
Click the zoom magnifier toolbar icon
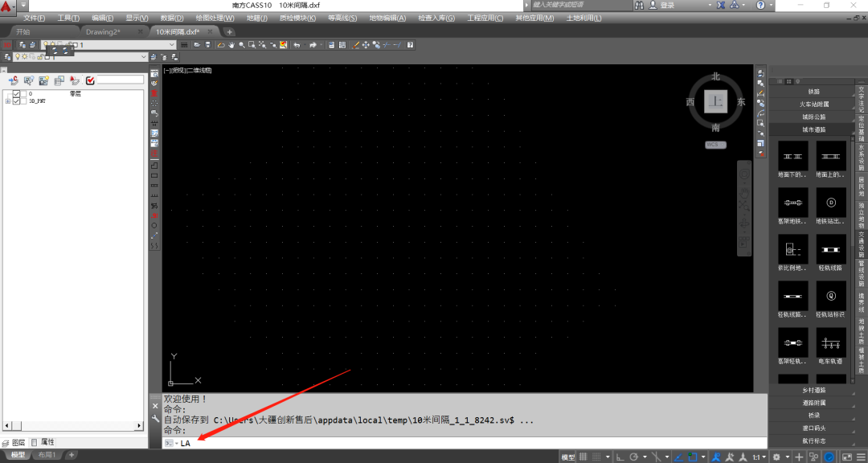pos(241,45)
